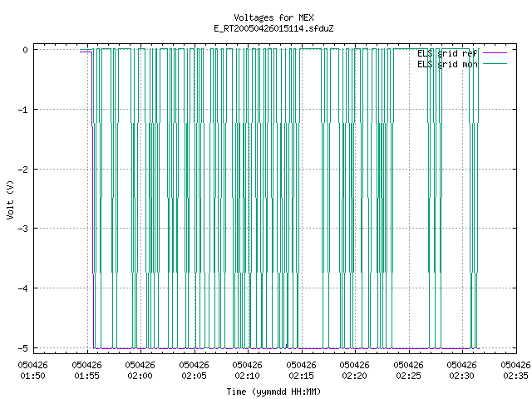Click the x-axis time label 01:50

[x=33, y=376]
